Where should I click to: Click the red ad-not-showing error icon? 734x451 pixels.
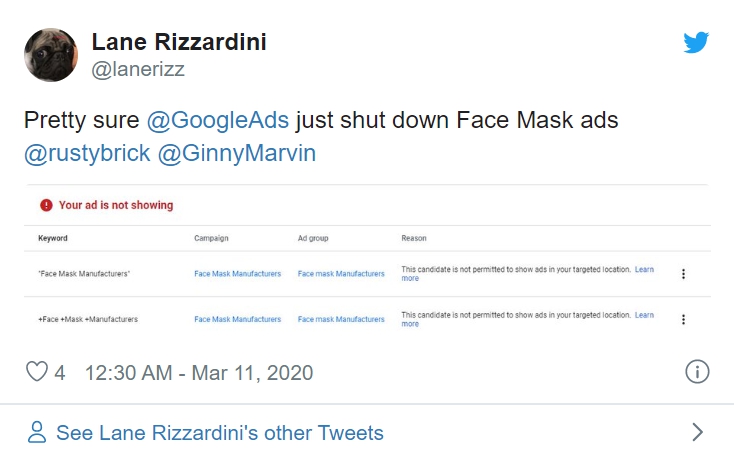46,205
